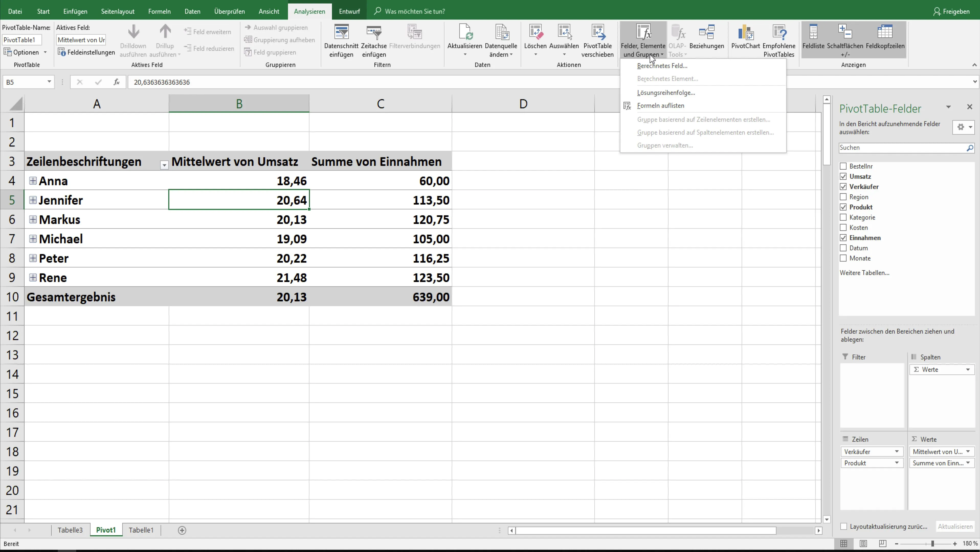
Task: Open the Entwurf ribbon tab
Action: [349, 12]
